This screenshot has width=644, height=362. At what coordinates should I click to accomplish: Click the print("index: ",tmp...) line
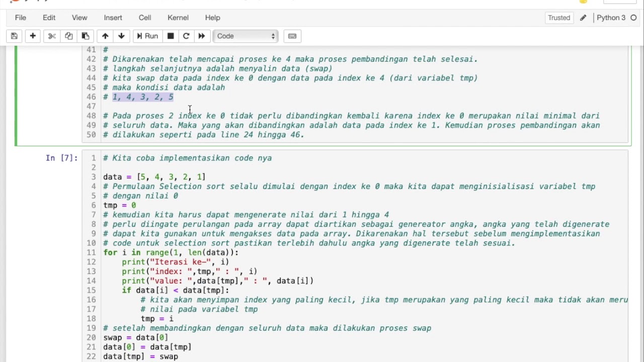189,271
